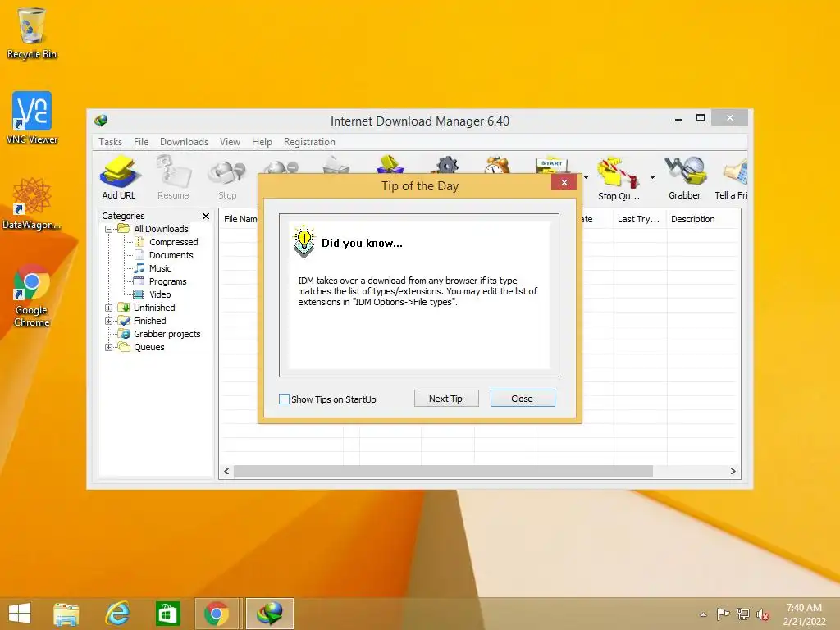Viewport: 840px width, 630px height.
Task: Select Grabber projects item
Action: 167,335
